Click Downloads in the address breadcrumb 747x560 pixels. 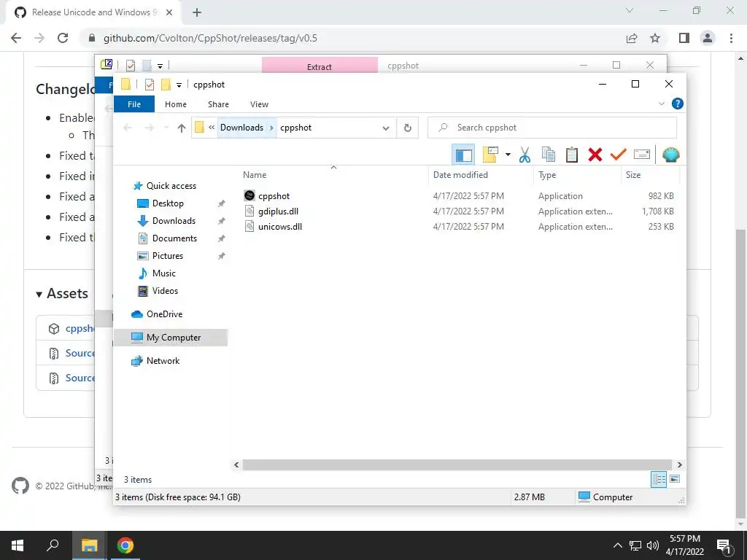[241, 128]
